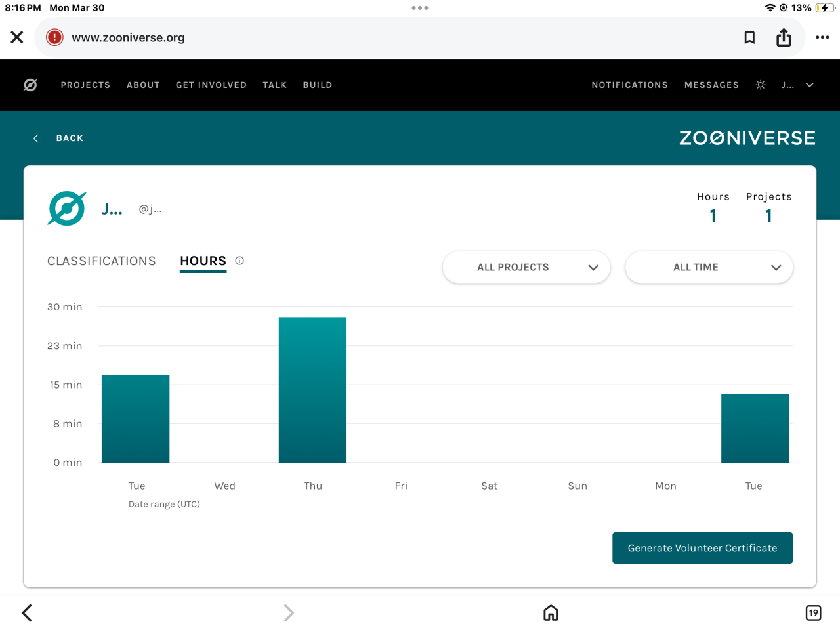Viewport: 840px width, 630px height.
Task: Click the 'Wed' day label
Action: (224, 486)
